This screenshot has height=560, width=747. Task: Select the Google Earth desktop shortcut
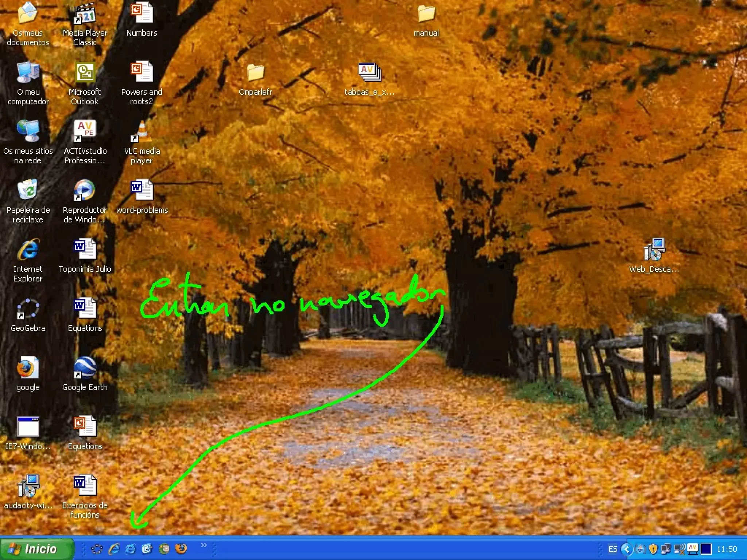pyautogui.click(x=85, y=368)
